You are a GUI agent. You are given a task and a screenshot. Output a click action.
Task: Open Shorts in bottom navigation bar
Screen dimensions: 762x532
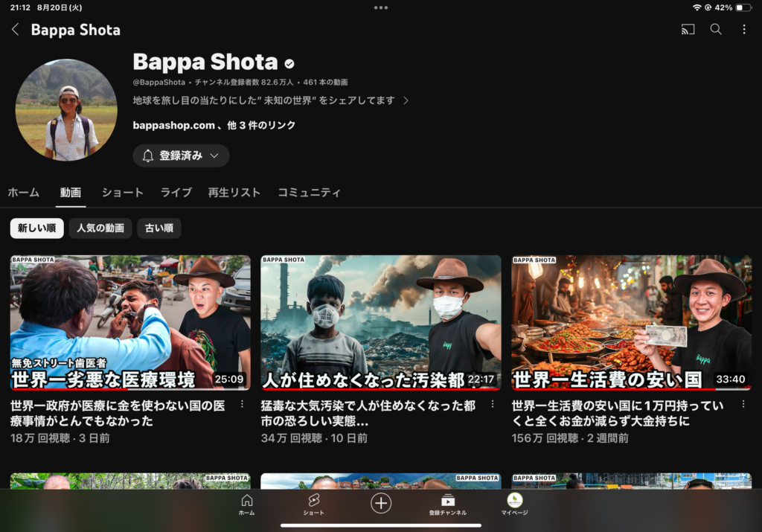pos(313,504)
